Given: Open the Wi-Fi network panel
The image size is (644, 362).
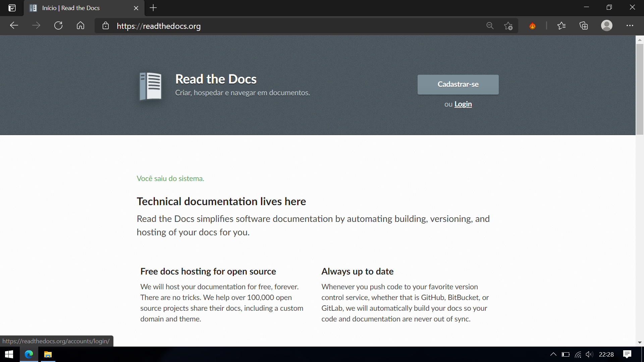Looking at the screenshot, I should click(x=578, y=354).
